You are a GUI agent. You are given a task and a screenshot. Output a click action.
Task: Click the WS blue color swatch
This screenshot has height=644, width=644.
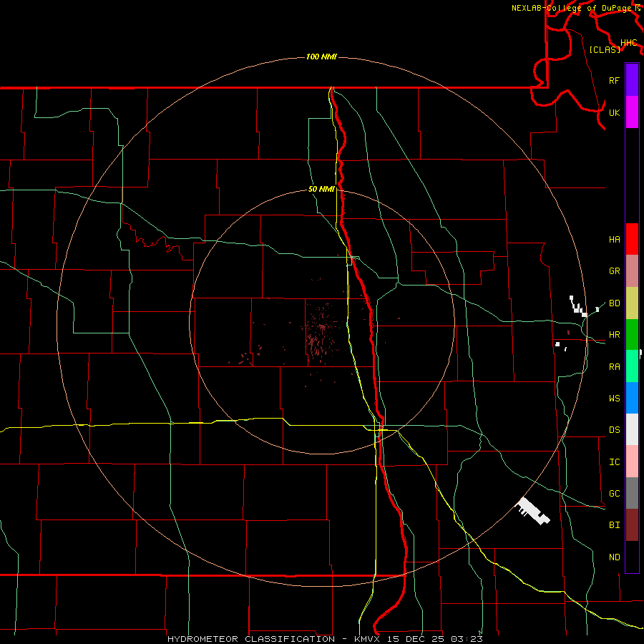[632, 398]
